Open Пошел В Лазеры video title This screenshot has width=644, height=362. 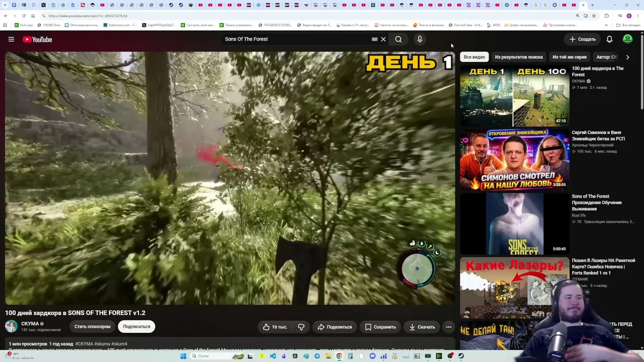(x=604, y=266)
